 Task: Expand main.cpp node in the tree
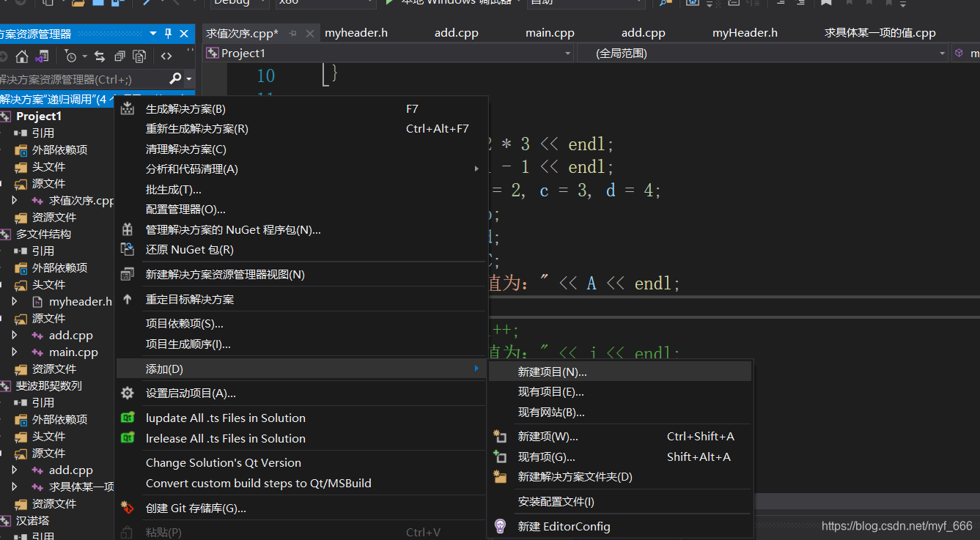click(x=14, y=352)
